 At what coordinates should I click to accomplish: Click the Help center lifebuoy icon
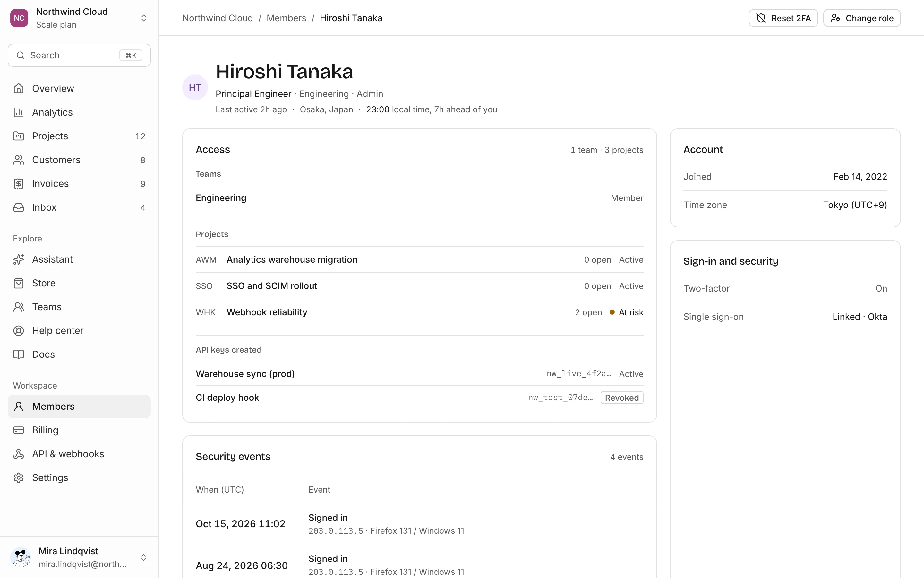pos(18,330)
